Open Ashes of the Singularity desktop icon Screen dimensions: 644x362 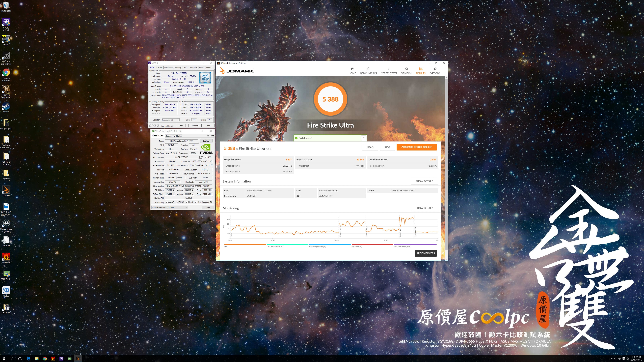(x=6, y=226)
